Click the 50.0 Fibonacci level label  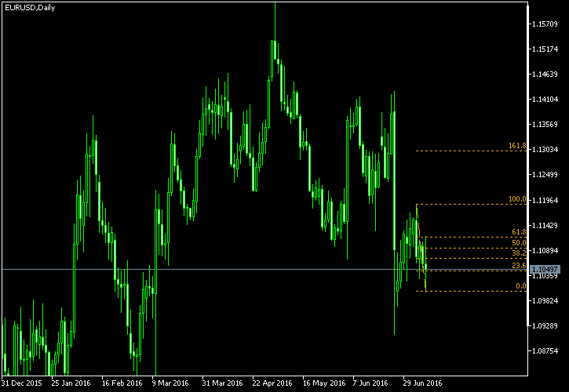pos(519,242)
